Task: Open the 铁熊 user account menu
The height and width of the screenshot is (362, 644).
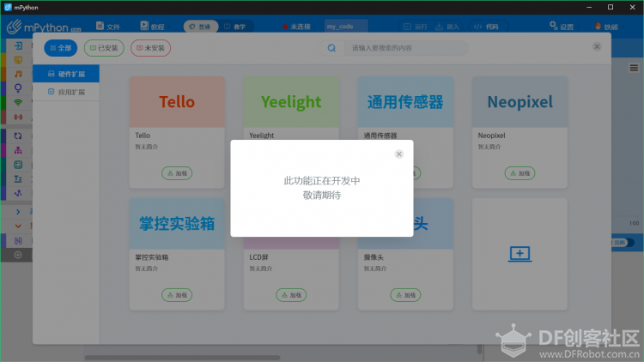Action: 607,27
